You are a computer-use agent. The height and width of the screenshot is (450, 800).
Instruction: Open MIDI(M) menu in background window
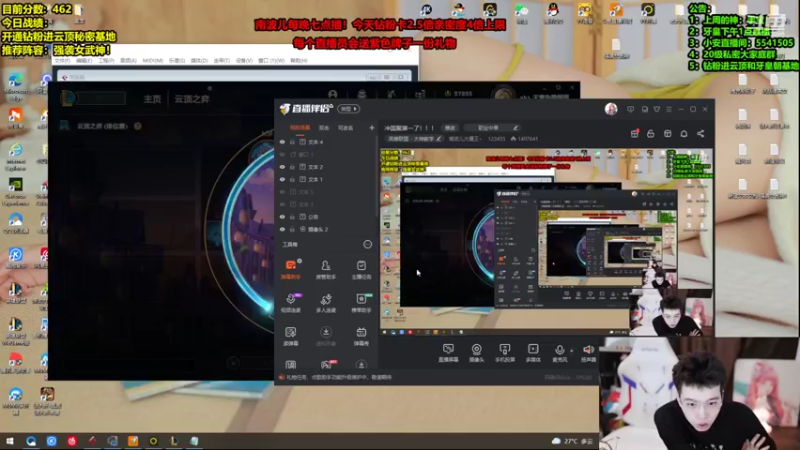[x=153, y=60]
